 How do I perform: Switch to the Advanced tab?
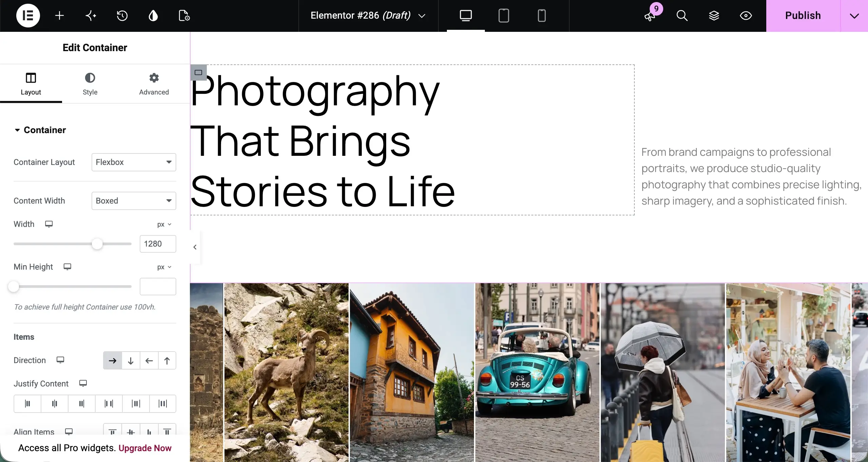154,84
